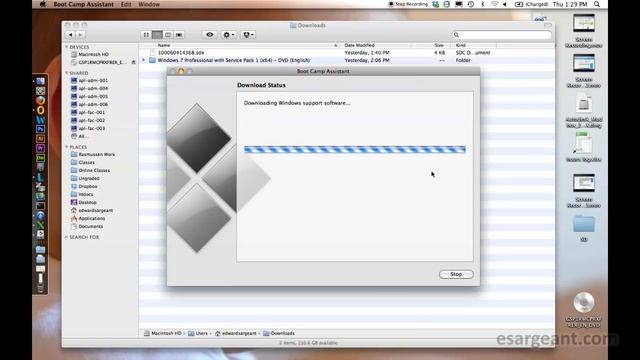
Task: Click the display menu bar icon
Action: coord(459,4)
